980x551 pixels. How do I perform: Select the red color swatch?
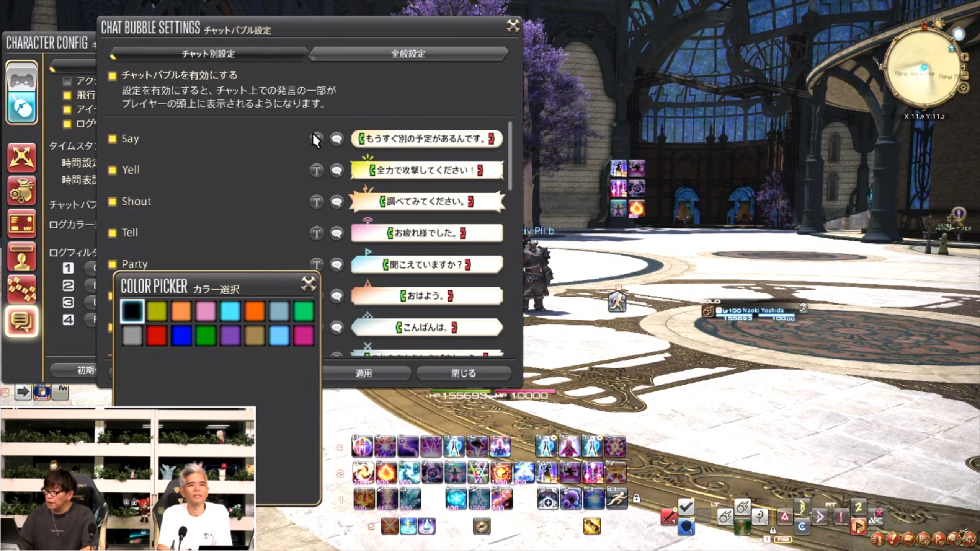coord(157,336)
